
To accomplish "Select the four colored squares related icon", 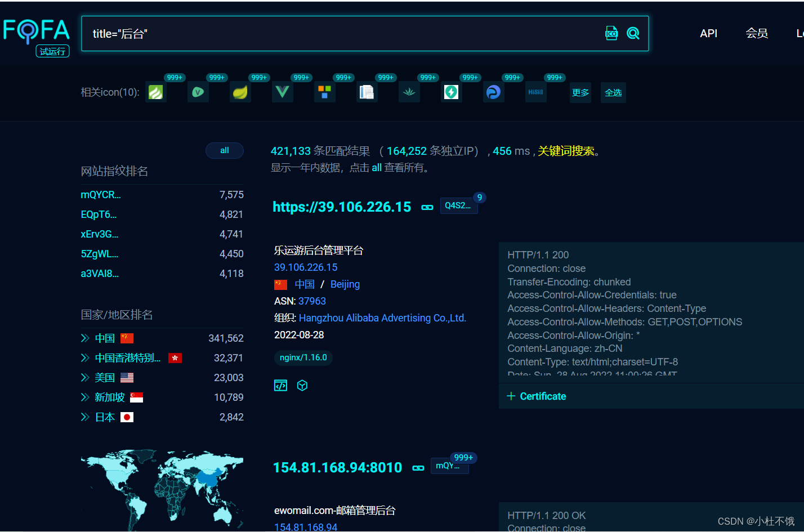I will pyautogui.click(x=325, y=92).
